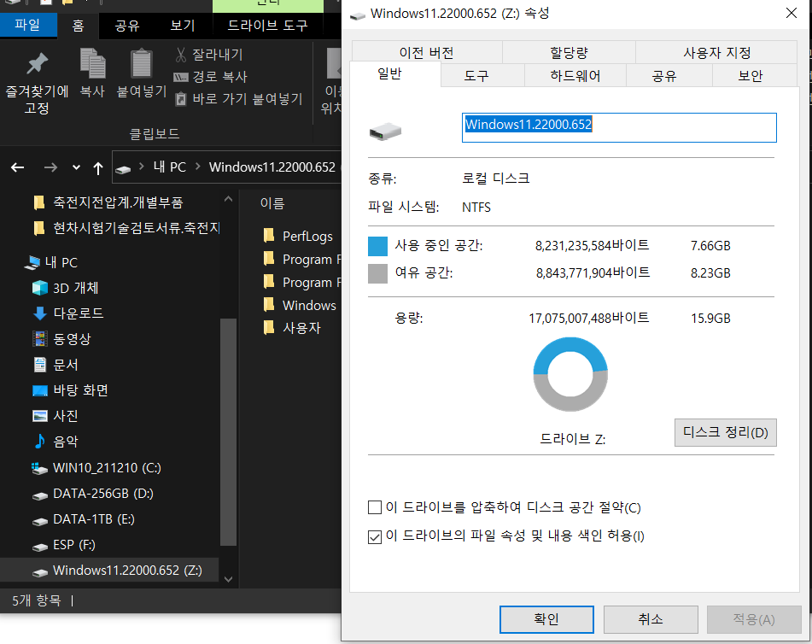Click the 바탕 화면 desktop icon in sidebar
812x644 pixels.
pyautogui.click(x=40, y=390)
